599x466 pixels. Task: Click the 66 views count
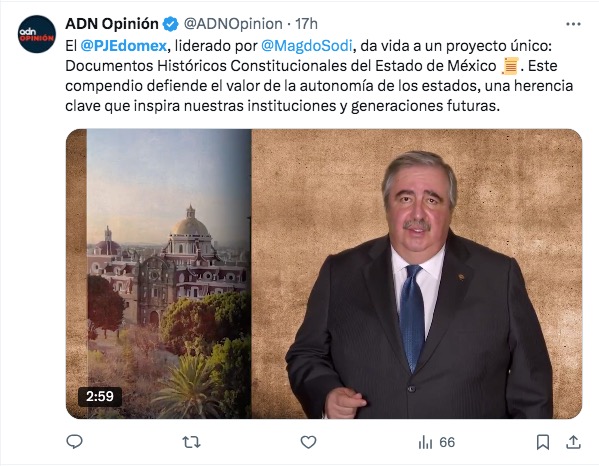tap(447, 442)
